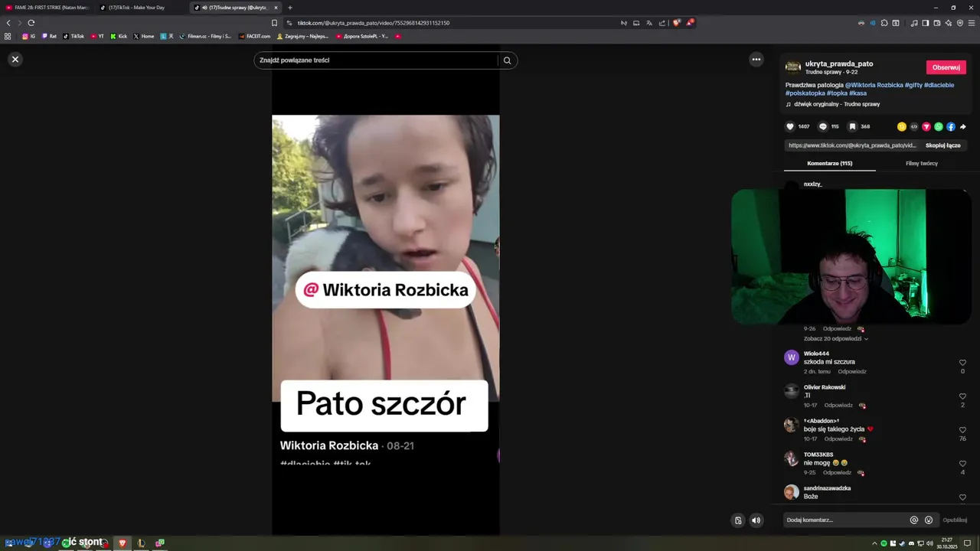Open emoji picker in comment box
The width and height of the screenshot is (980, 551).
tap(929, 520)
